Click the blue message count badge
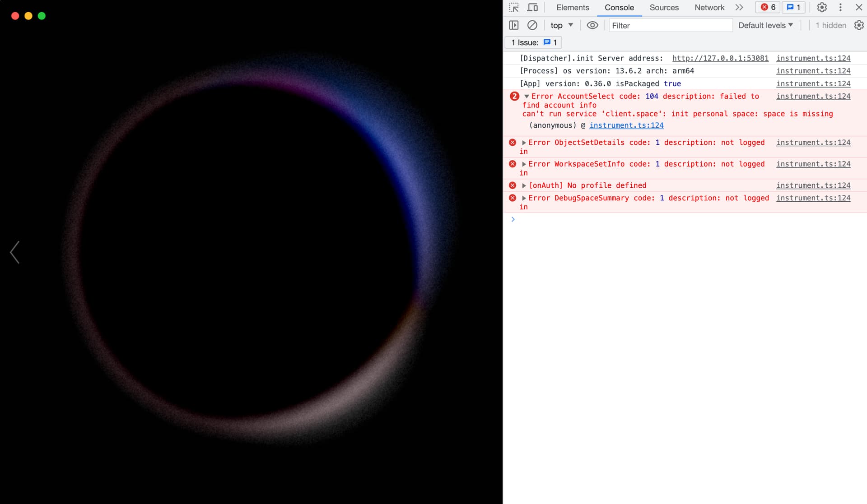 pos(793,7)
